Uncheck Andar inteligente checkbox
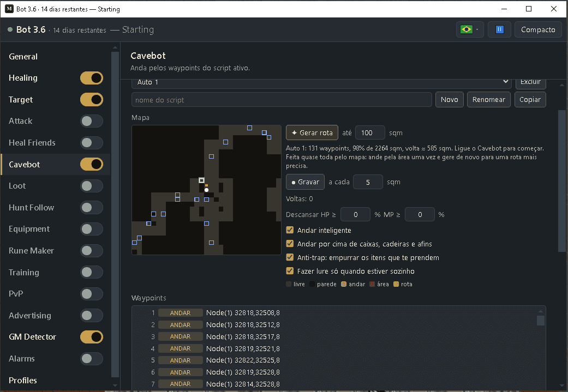The height and width of the screenshot is (392, 568). 290,230
